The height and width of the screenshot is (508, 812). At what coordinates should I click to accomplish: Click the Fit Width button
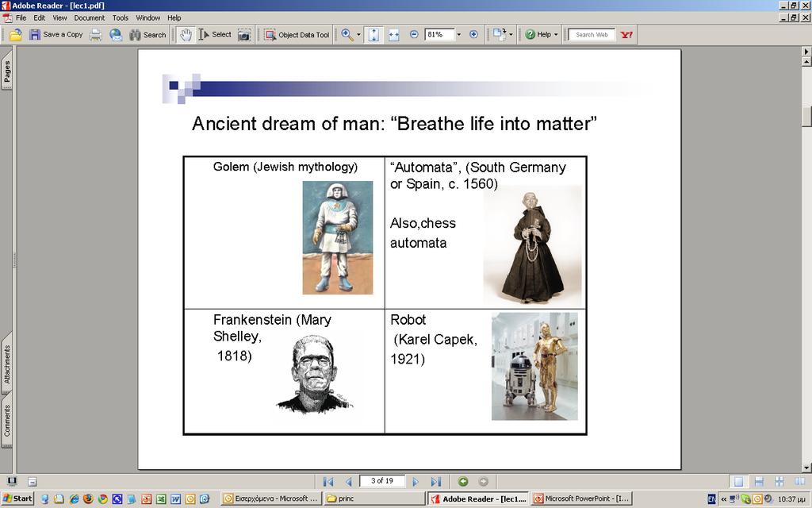tap(394, 35)
